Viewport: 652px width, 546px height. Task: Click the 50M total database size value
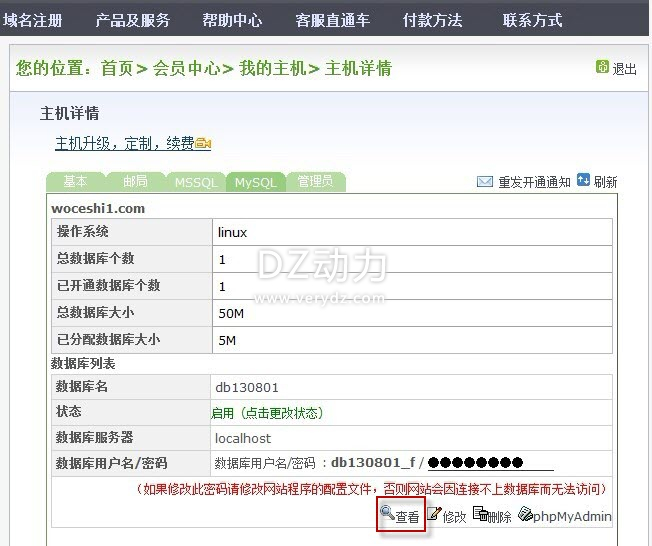[231, 313]
